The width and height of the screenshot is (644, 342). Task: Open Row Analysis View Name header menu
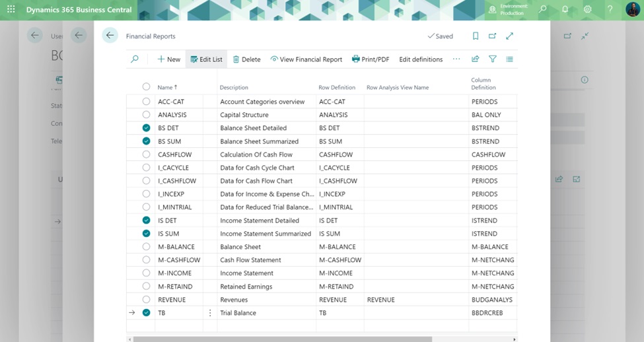pos(398,87)
